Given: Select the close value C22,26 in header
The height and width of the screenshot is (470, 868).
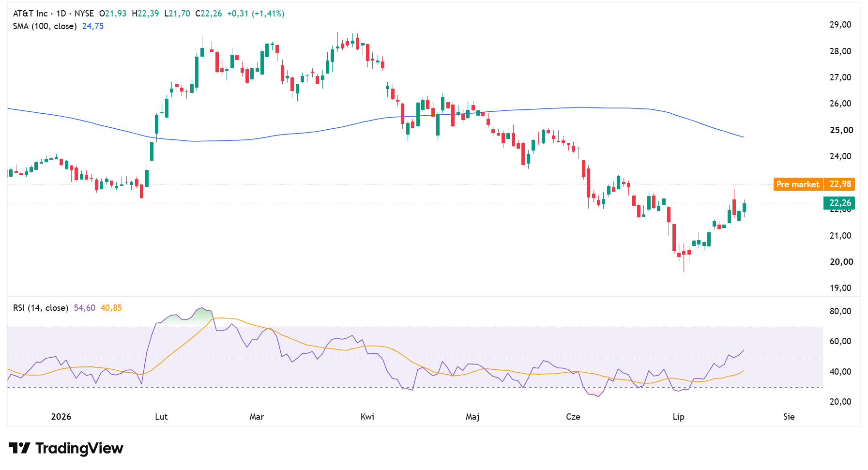Looking at the screenshot, I should 209,14.
